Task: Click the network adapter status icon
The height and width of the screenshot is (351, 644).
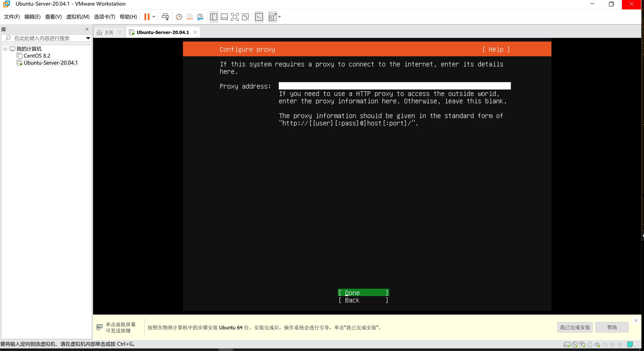Action: 582,345
